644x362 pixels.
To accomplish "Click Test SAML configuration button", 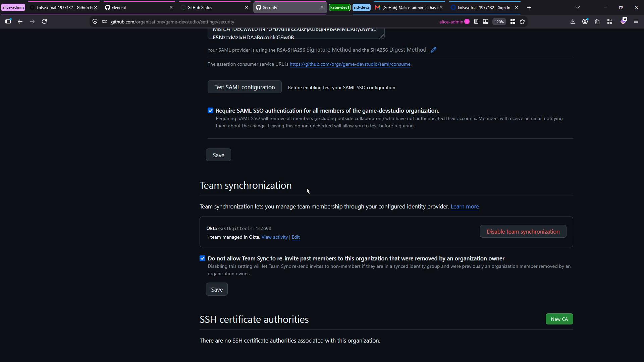I will coord(245,87).
